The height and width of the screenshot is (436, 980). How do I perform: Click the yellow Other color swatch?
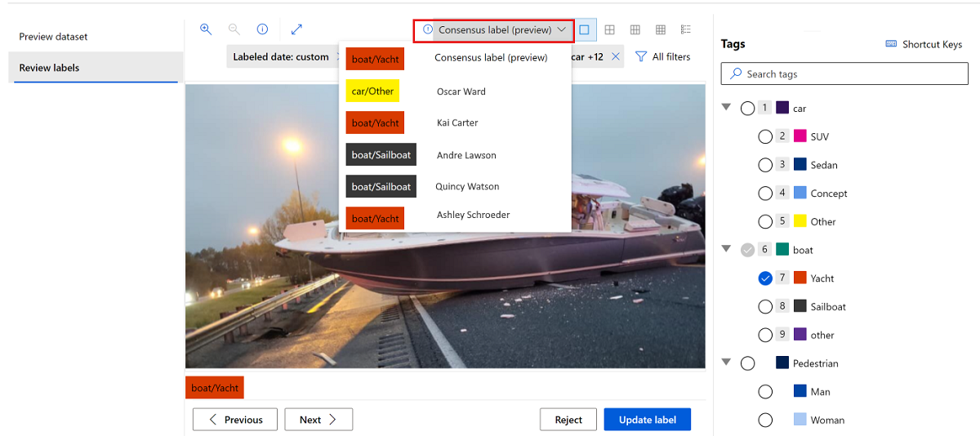800,221
